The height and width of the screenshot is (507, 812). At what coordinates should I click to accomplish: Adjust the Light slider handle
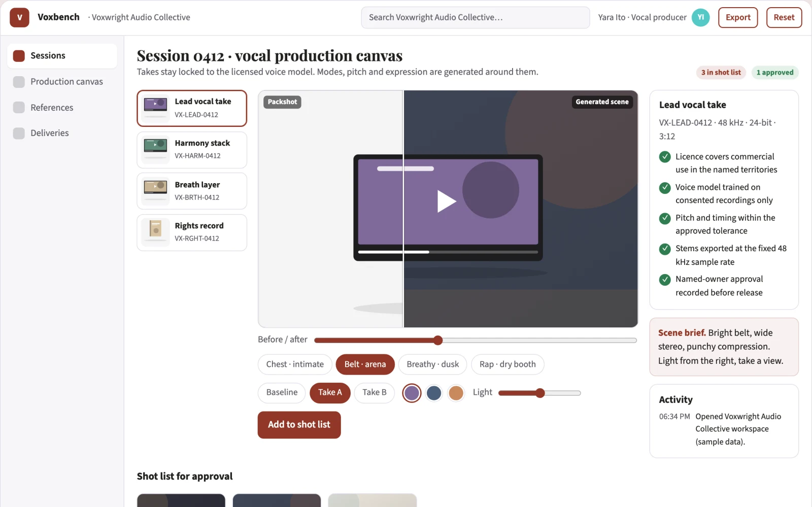tap(540, 393)
